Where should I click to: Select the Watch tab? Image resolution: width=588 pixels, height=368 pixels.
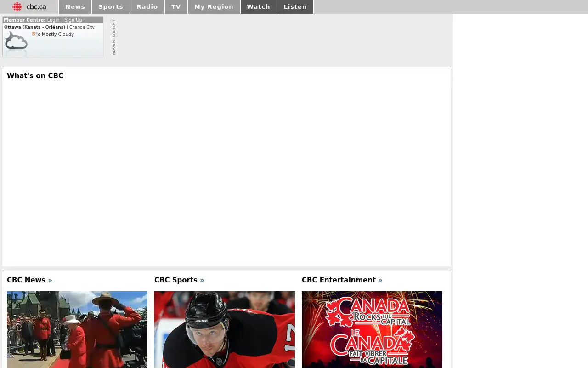[x=258, y=7]
